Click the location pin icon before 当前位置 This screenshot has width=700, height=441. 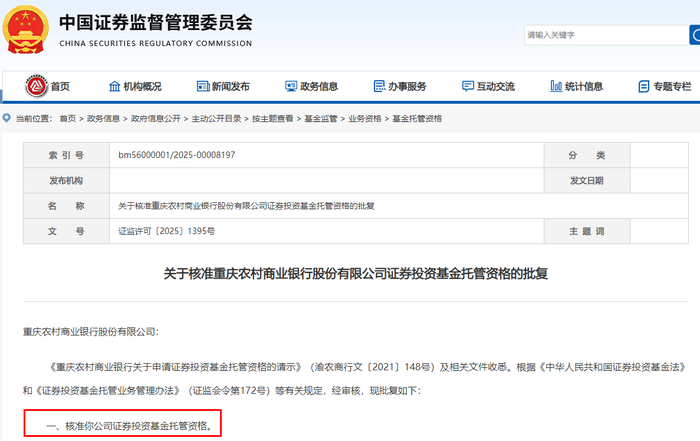(7, 118)
